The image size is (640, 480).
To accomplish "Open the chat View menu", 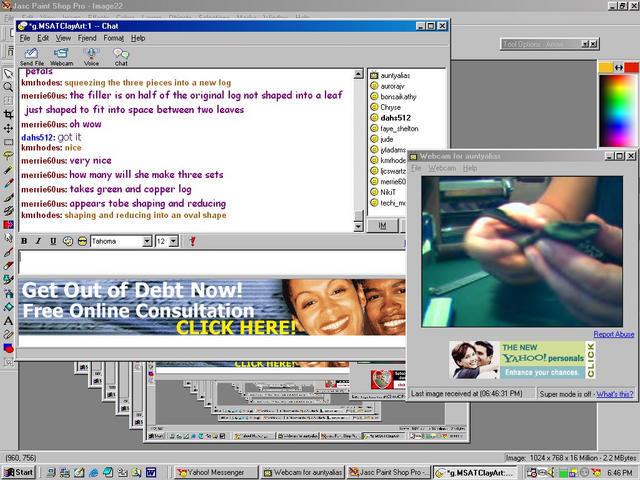I will pos(63,38).
